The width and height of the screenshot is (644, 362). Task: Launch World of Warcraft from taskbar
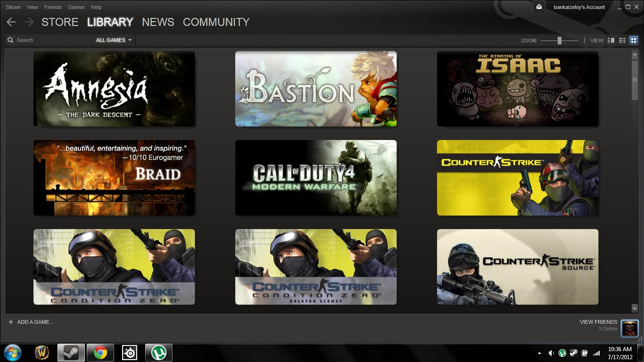42,353
